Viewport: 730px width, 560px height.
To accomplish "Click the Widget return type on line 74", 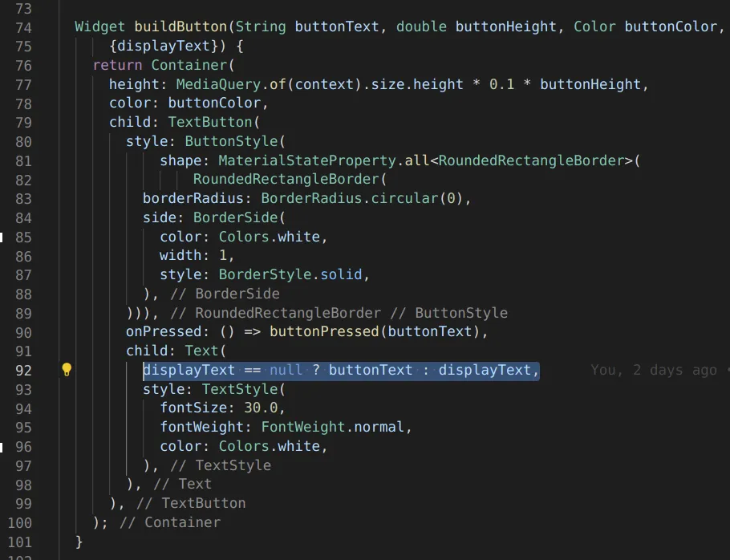I will point(100,27).
